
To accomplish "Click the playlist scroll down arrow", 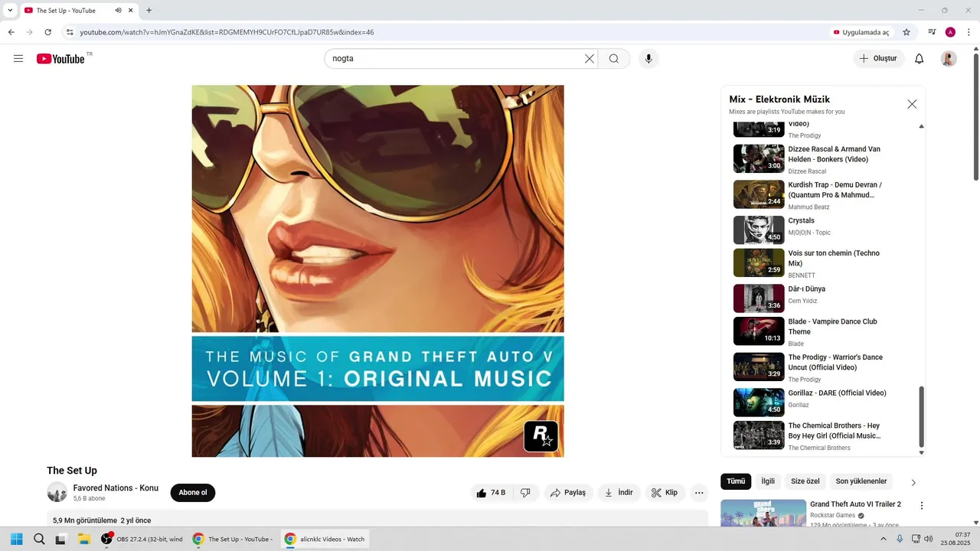I will tap(921, 453).
